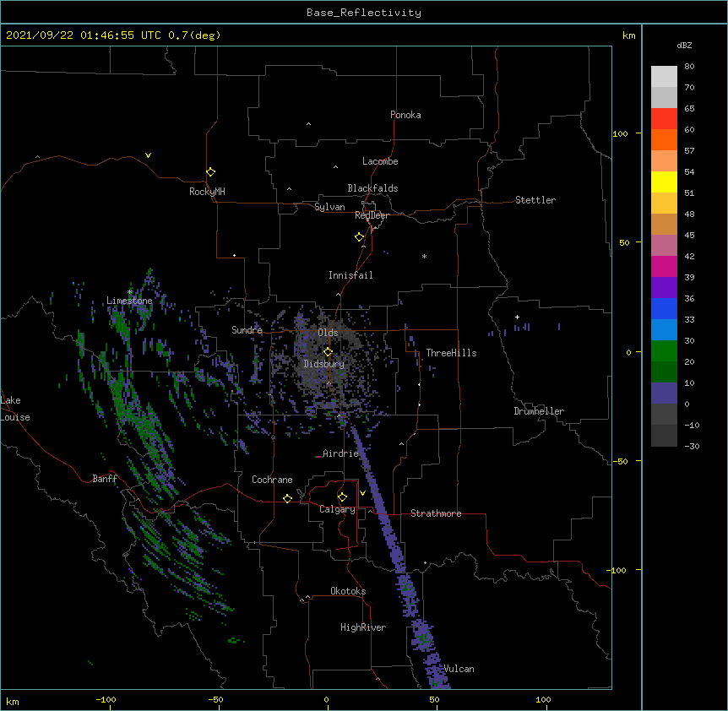The width and height of the screenshot is (728, 711).
Task: Click the Cochrane label
Action: (x=272, y=480)
